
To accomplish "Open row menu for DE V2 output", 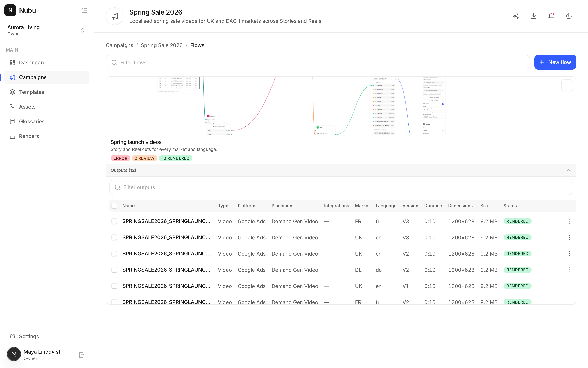I will click(x=570, y=270).
